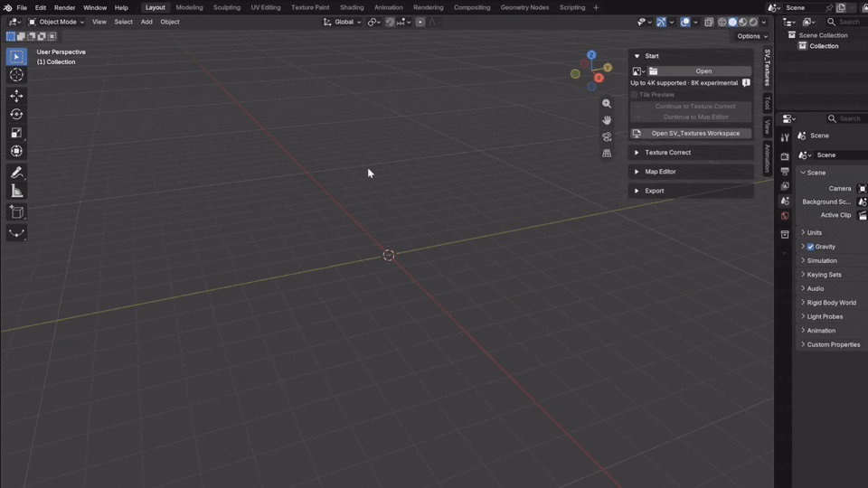Open the Render properties tab icon
Image resolution: width=868 pixels, height=488 pixels.
pyautogui.click(x=785, y=156)
